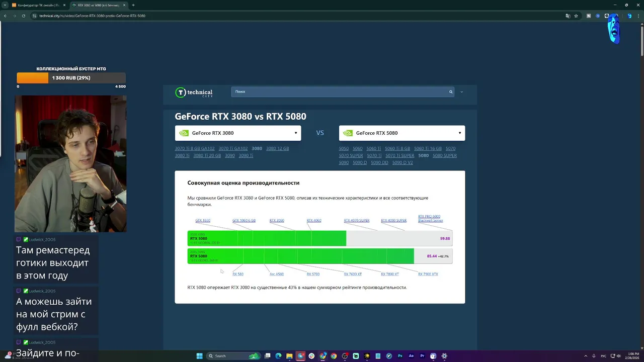Open Photoshop from the taskbar
This screenshot has height=362, width=644.
pos(400,356)
